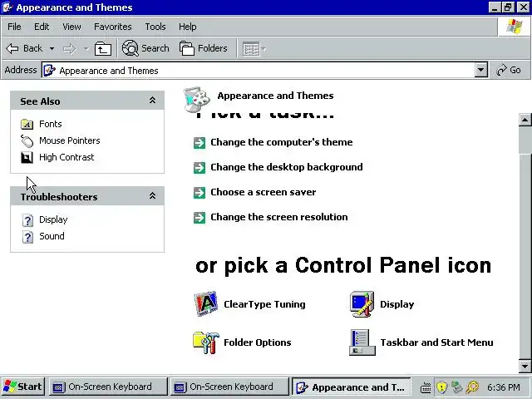The height and width of the screenshot is (399, 532).
Task: Open the ClearType Tuning icon
Action: 205,303
